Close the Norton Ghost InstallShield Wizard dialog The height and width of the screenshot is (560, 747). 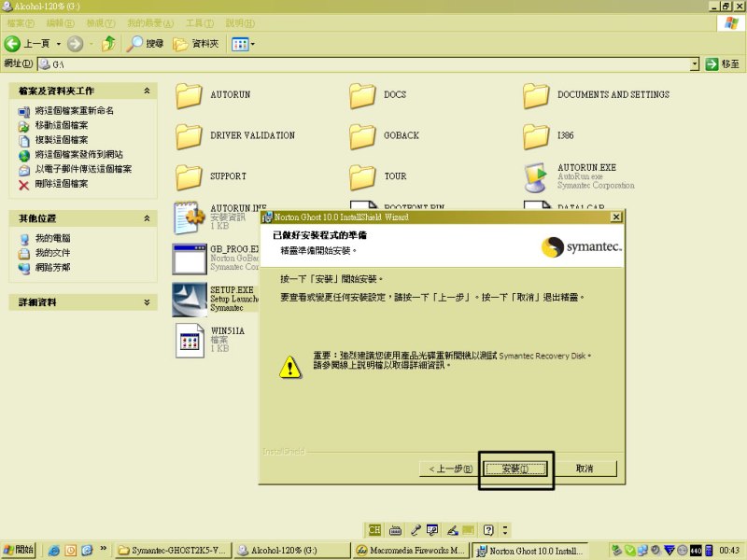click(x=616, y=217)
